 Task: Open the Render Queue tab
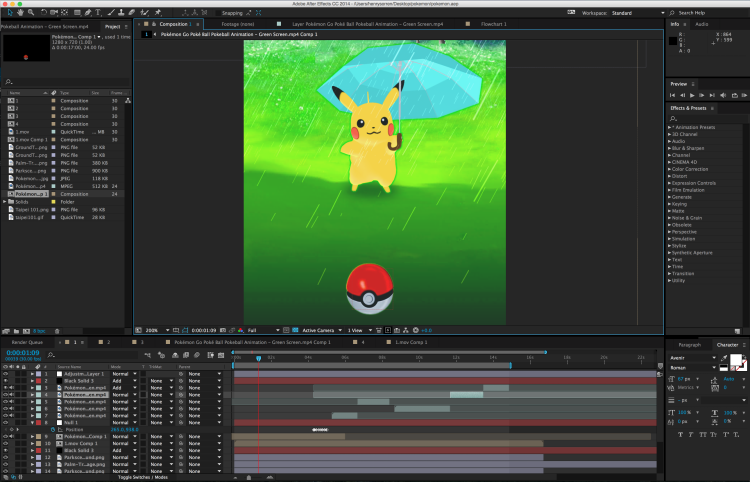tap(27, 342)
